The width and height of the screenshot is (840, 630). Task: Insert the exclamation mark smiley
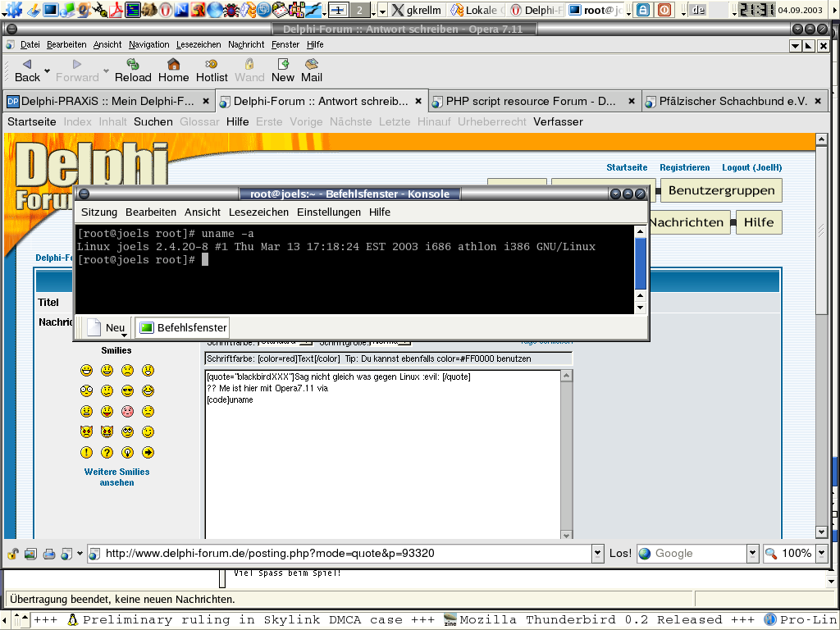[86, 453]
